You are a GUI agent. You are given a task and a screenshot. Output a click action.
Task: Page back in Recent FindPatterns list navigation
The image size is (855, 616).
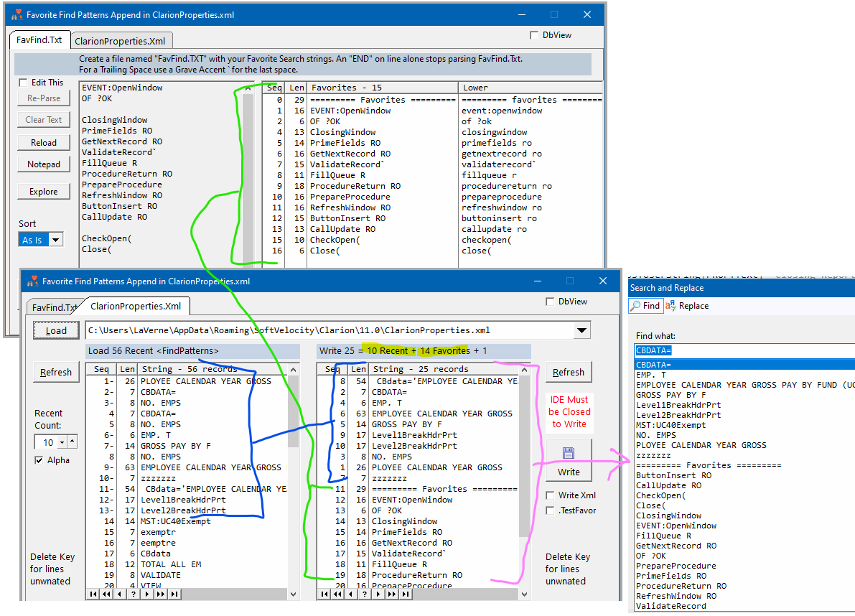[x=107, y=594]
